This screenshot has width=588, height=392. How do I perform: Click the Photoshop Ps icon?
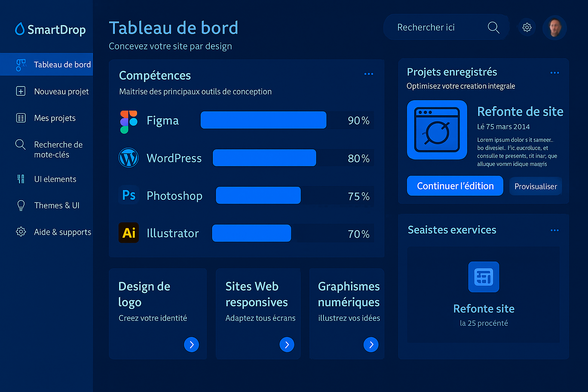(129, 195)
